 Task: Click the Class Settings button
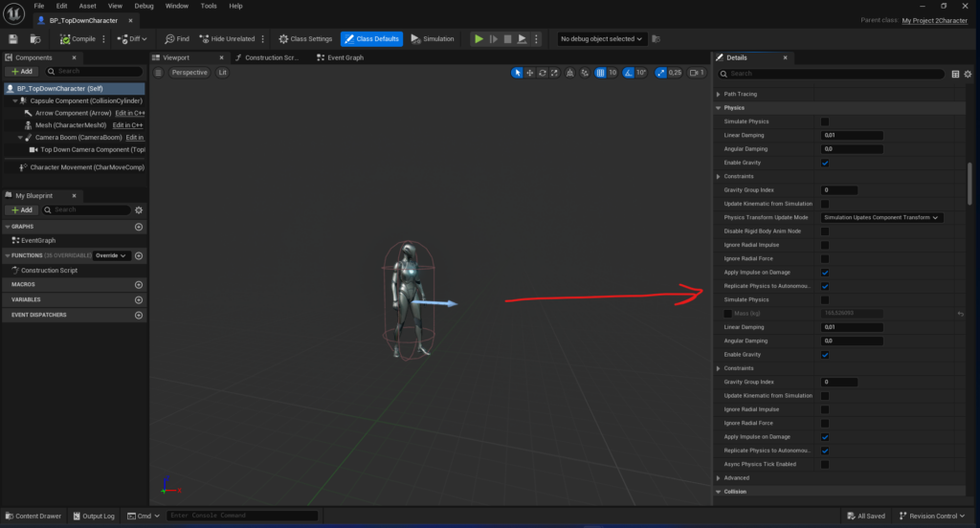coord(305,39)
